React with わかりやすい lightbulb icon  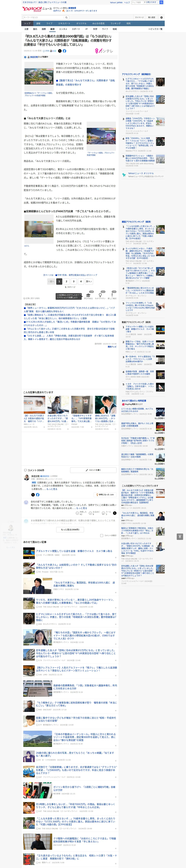click(100, 296)
